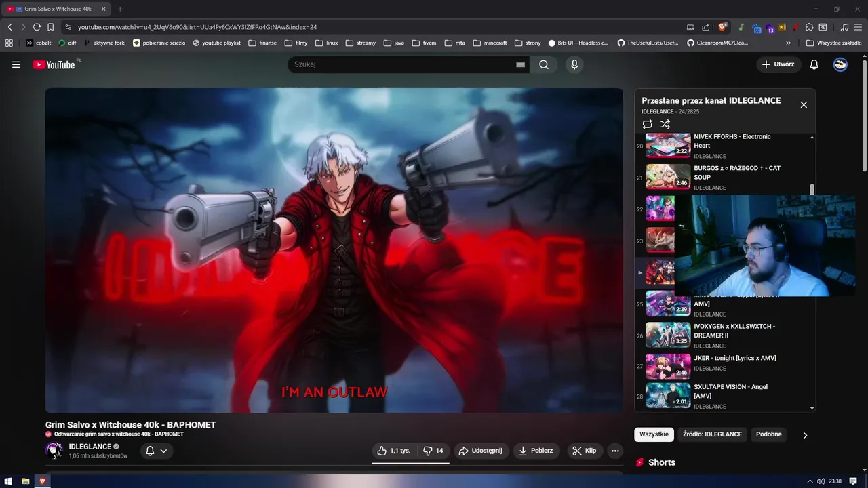Viewport: 868px width, 488px height.
Task: Click the video player to pause
Action: 334,250
